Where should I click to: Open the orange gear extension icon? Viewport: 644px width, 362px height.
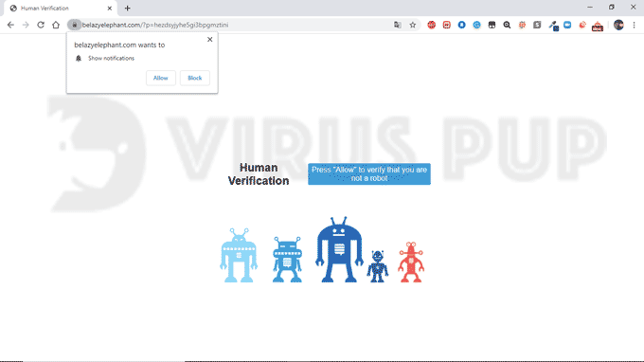coord(522,25)
